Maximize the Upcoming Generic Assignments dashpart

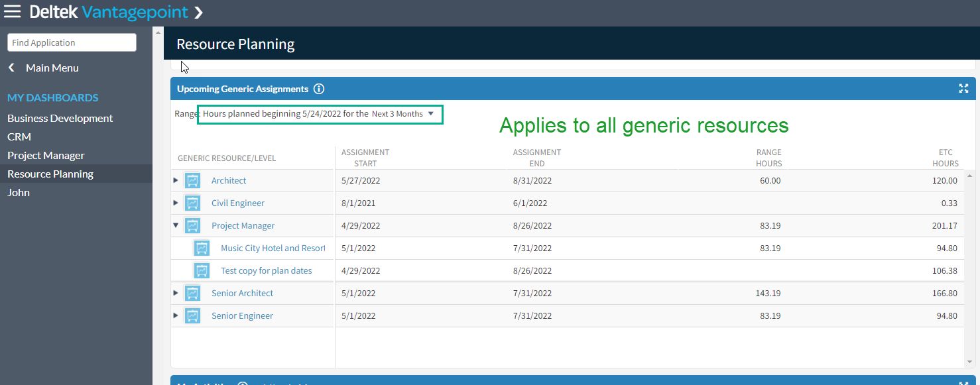[x=963, y=89]
